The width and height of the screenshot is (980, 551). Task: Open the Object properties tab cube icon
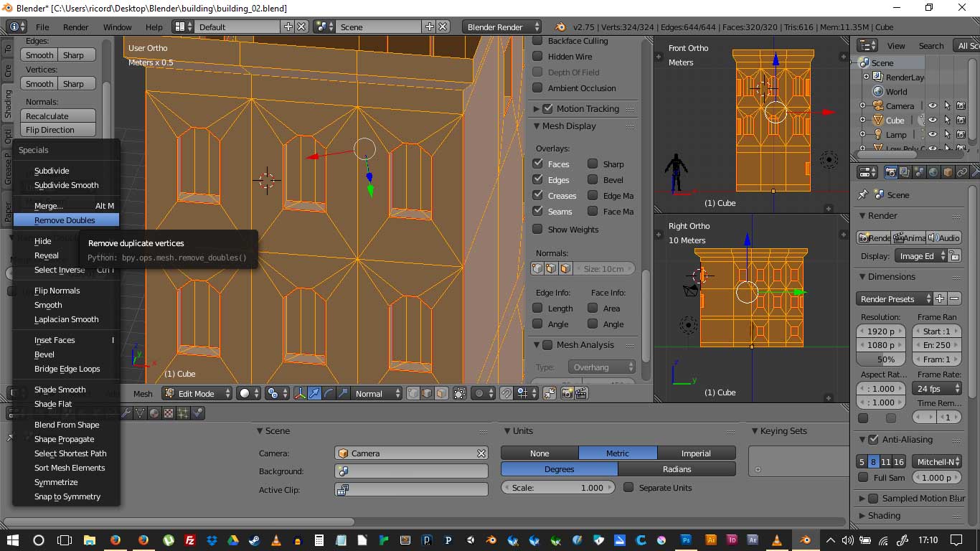[948, 172]
